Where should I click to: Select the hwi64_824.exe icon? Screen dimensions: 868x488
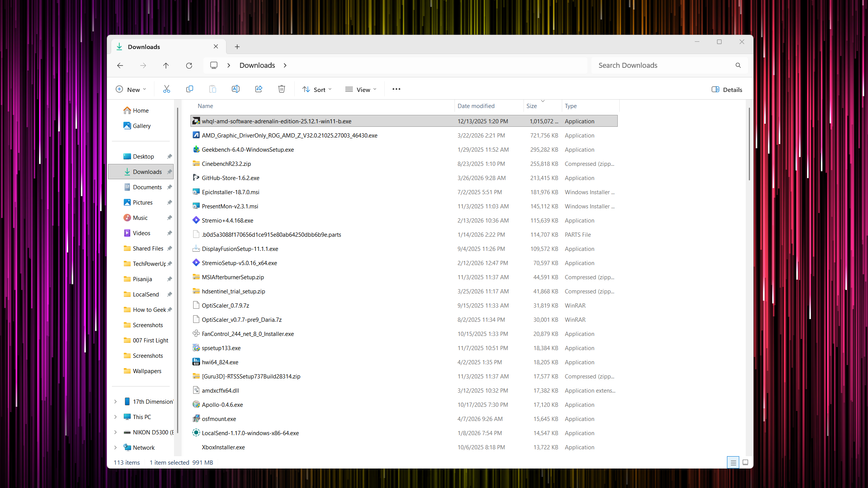click(x=196, y=362)
